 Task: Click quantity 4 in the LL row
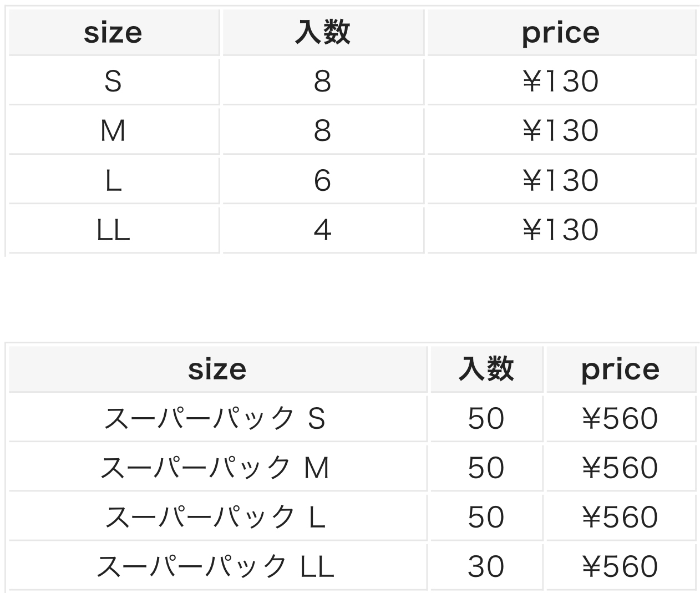(322, 230)
